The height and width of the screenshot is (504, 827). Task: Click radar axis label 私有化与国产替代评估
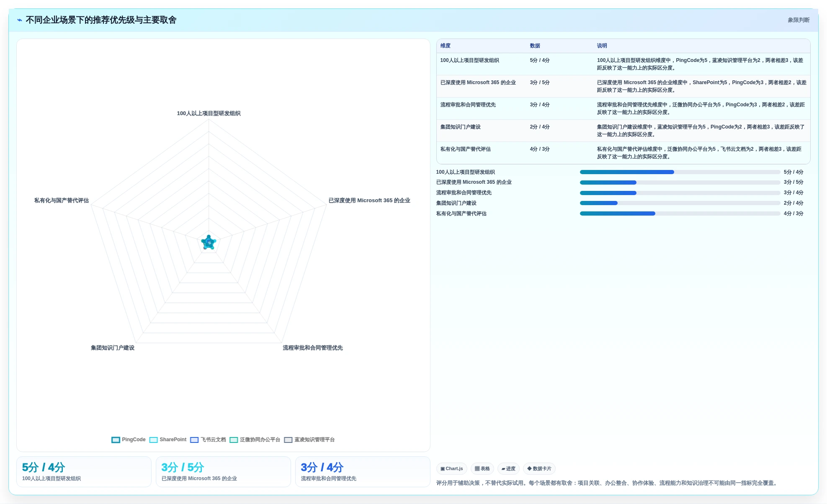[x=62, y=201]
